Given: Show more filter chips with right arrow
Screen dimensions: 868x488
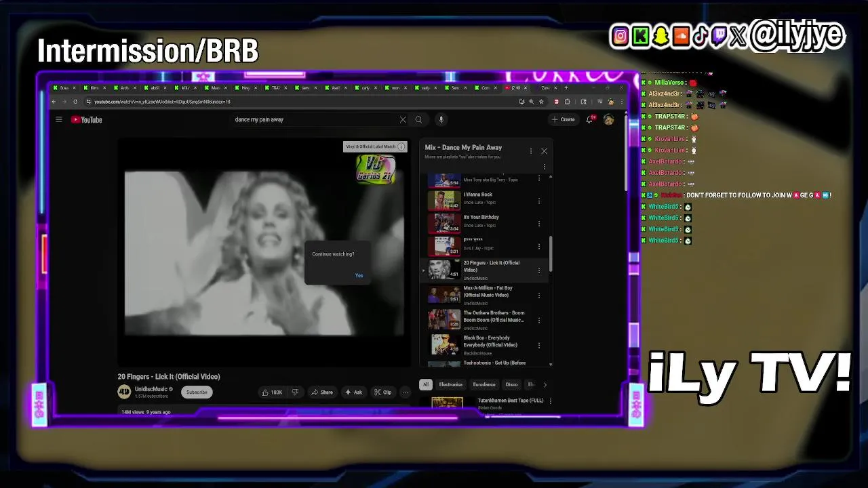Looking at the screenshot, I should [x=545, y=384].
